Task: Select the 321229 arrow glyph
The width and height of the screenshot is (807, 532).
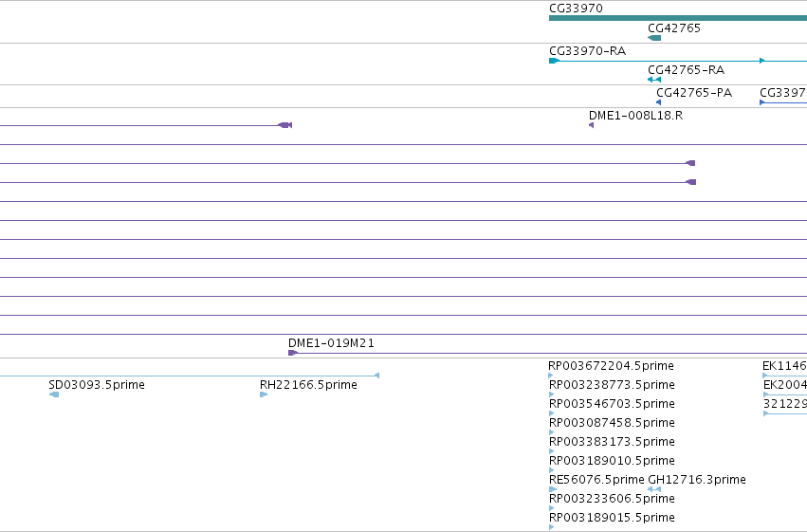Action: [766, 413]
